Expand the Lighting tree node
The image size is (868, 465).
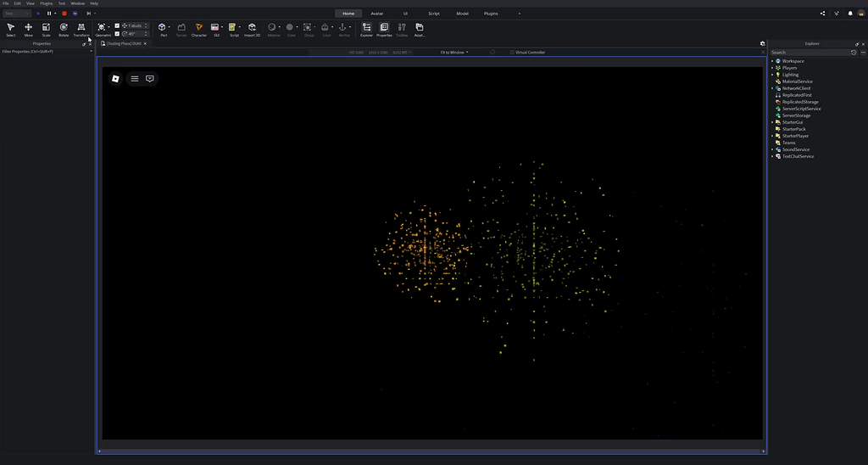pyautogui.click(x=772, y=75)
